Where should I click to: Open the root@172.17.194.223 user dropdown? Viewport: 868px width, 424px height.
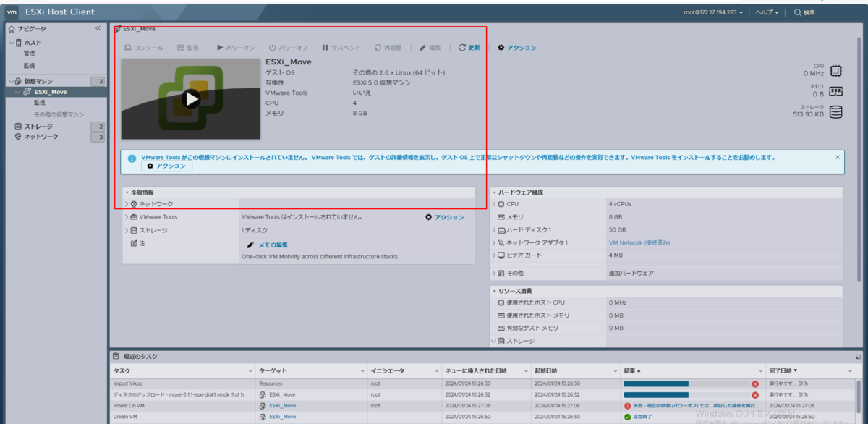click(714, 12)
